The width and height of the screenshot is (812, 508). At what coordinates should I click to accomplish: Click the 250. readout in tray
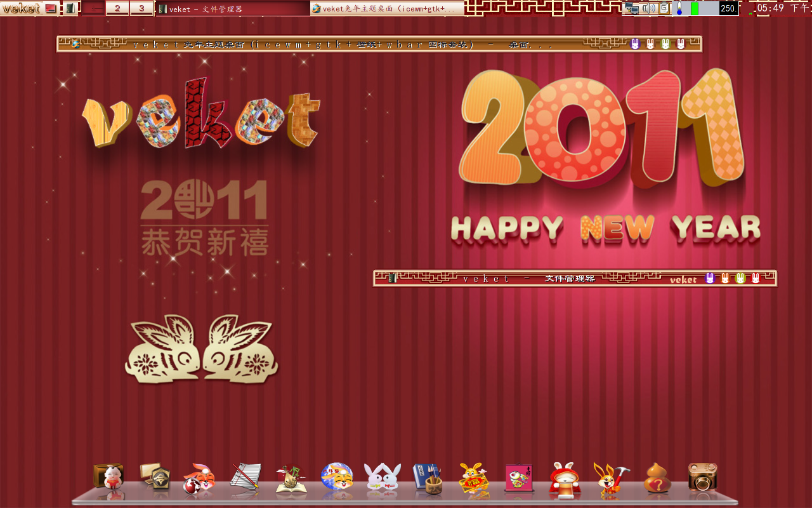pos(728,8)
